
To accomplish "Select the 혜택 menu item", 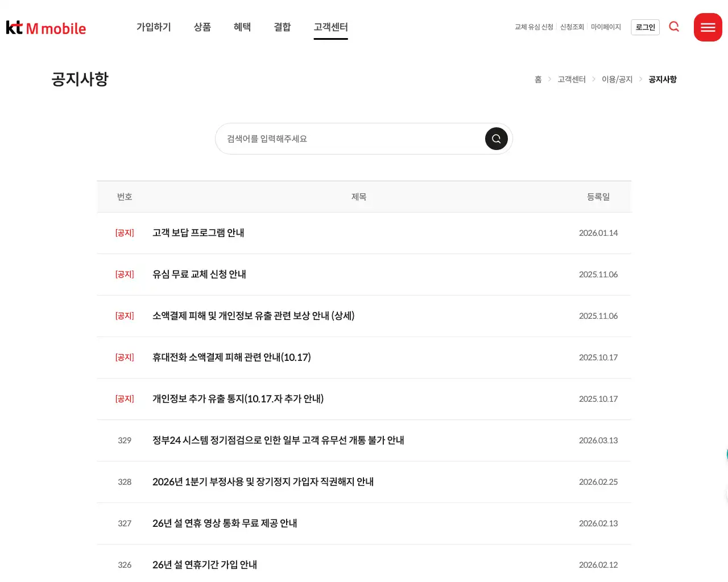I will click(242, 27).
